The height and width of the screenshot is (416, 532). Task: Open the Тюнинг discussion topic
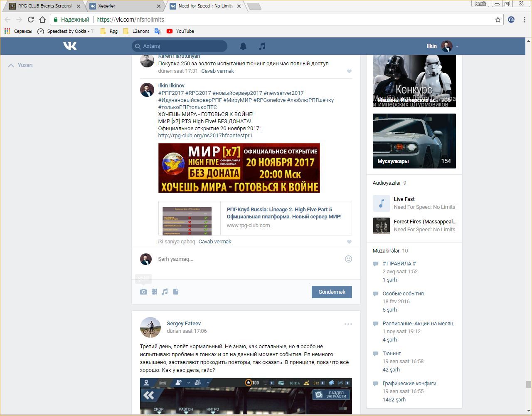(392, 354)
